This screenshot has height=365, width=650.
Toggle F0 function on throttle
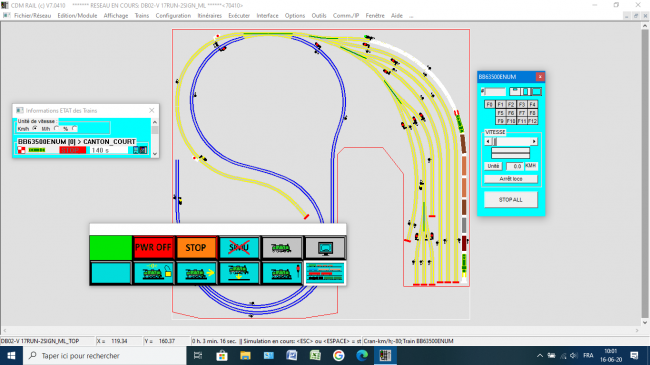tap(490, 104)
